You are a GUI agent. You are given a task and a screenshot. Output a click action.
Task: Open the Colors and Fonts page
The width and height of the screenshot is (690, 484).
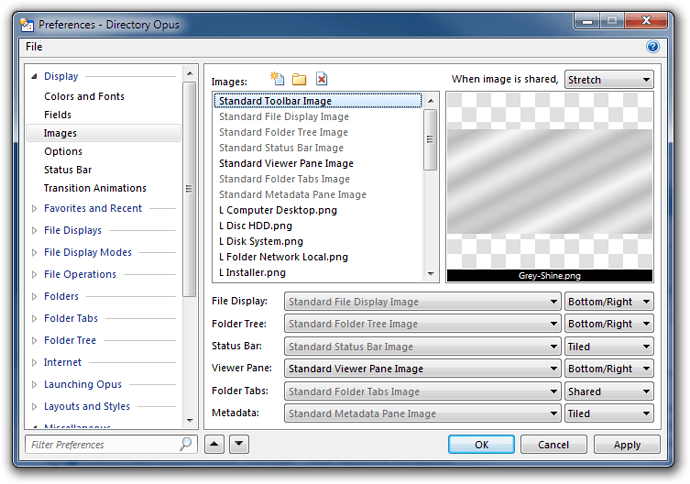[84, 96]
